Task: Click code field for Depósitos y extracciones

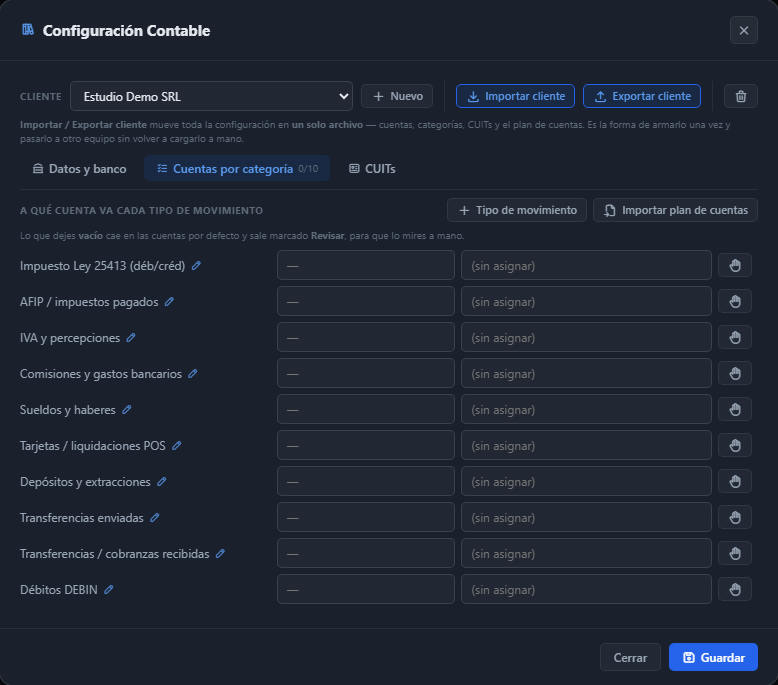Action: pos(366,481)
